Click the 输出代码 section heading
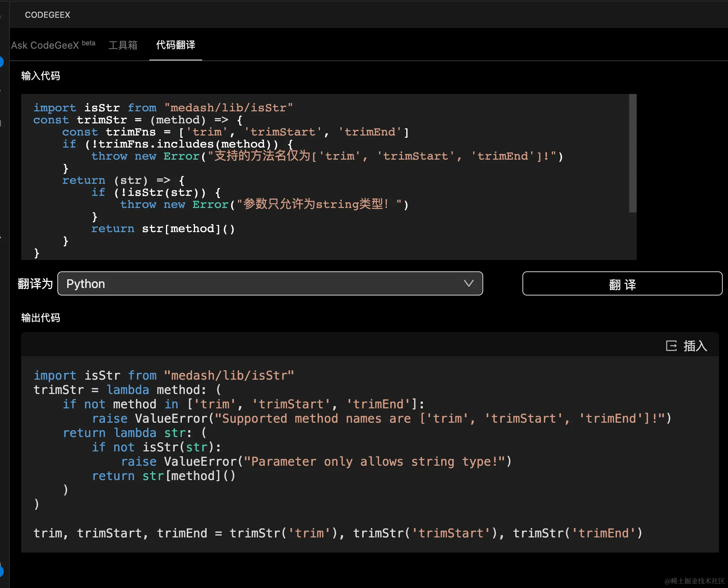This screenshot has height=588, width=728. point(41,318)
